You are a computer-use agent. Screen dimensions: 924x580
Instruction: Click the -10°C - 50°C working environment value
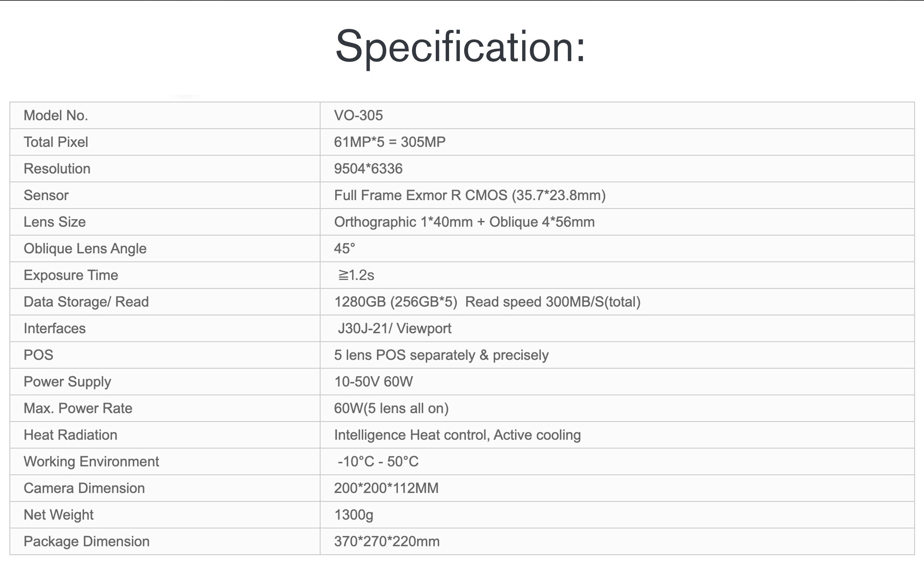pyautogui.click(x=378, y=461)
